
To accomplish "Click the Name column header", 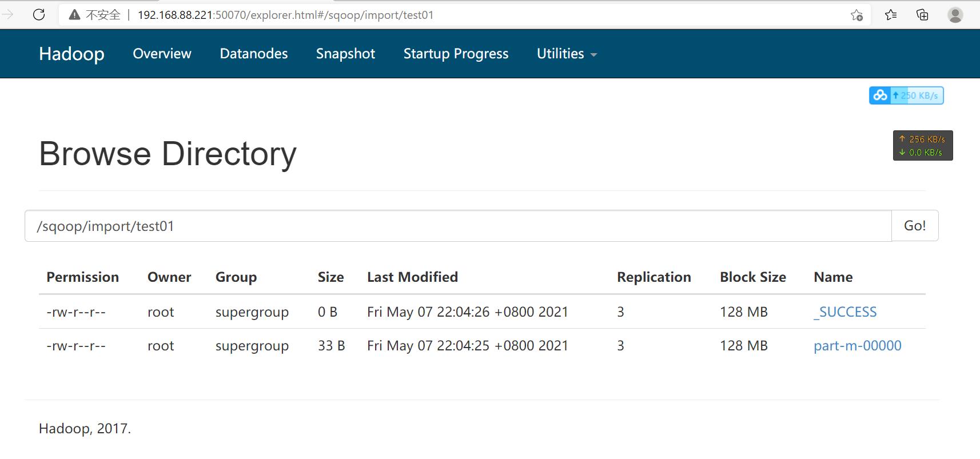I will 833,277.
